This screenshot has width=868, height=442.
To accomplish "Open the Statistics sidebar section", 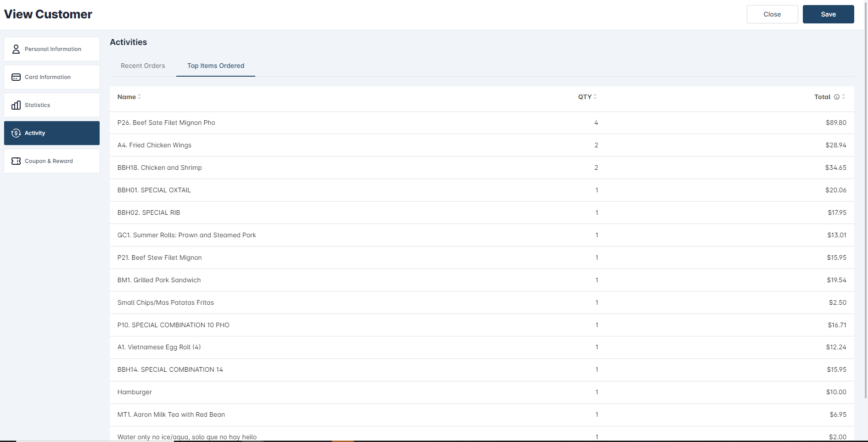I will click(52, 105).
